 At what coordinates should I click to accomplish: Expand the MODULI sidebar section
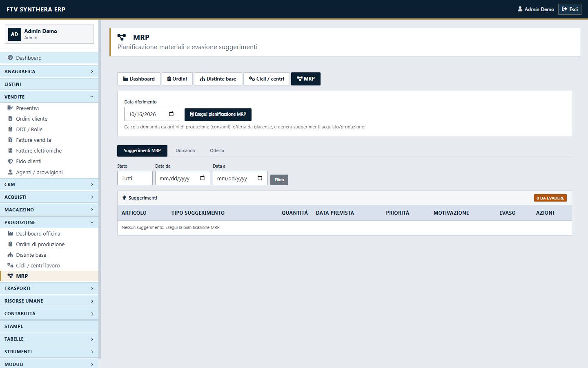coord(49,364)
